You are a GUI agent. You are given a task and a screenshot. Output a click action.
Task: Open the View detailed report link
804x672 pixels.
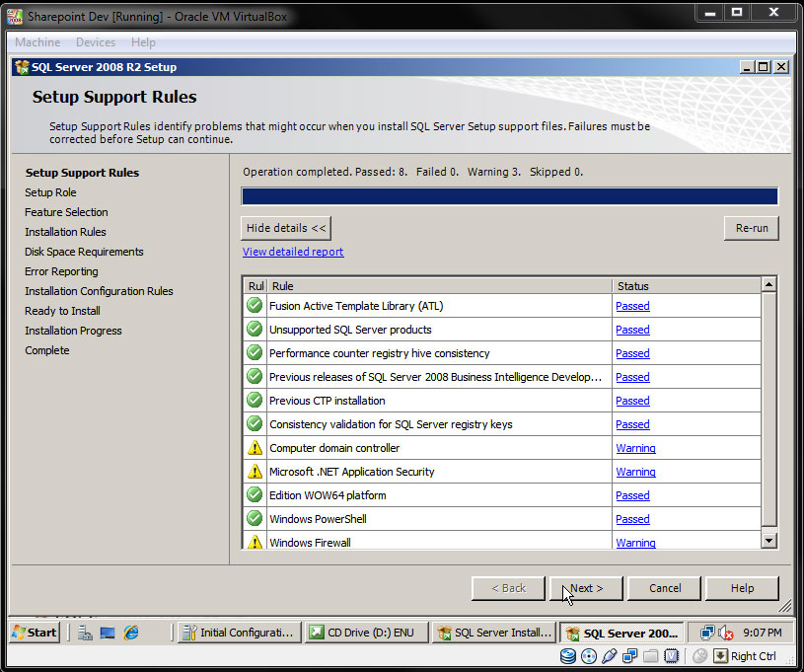click(x=293, y=252)
